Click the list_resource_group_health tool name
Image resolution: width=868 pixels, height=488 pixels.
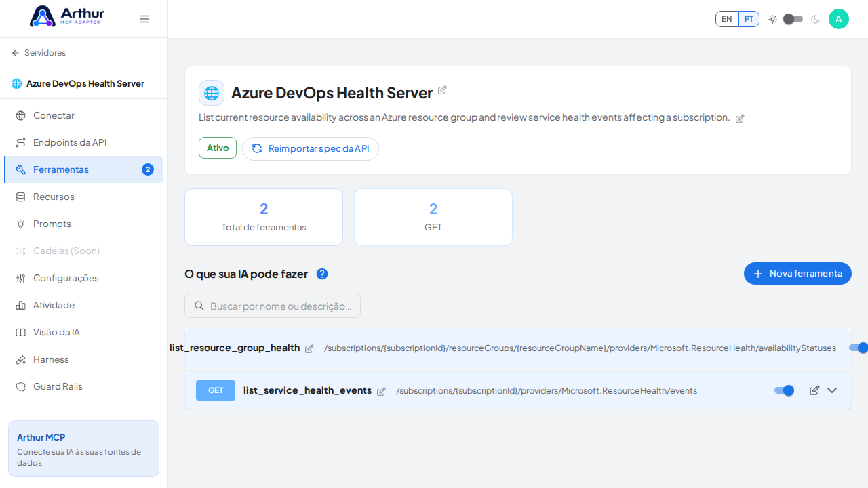[235, 348]
